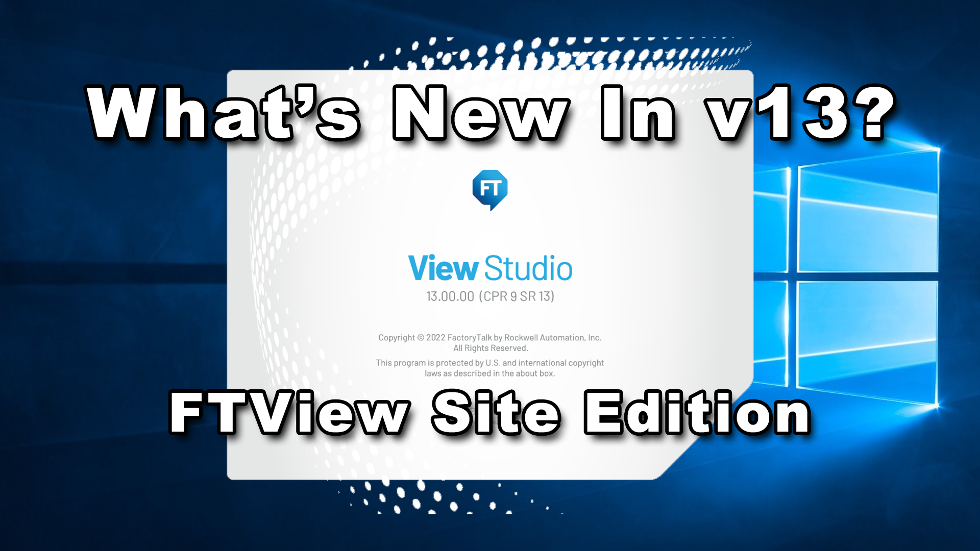Viewport: 980px width, 551px height.
Task: Click the FactoryTalk chat bubble icon
Action: 490,189
